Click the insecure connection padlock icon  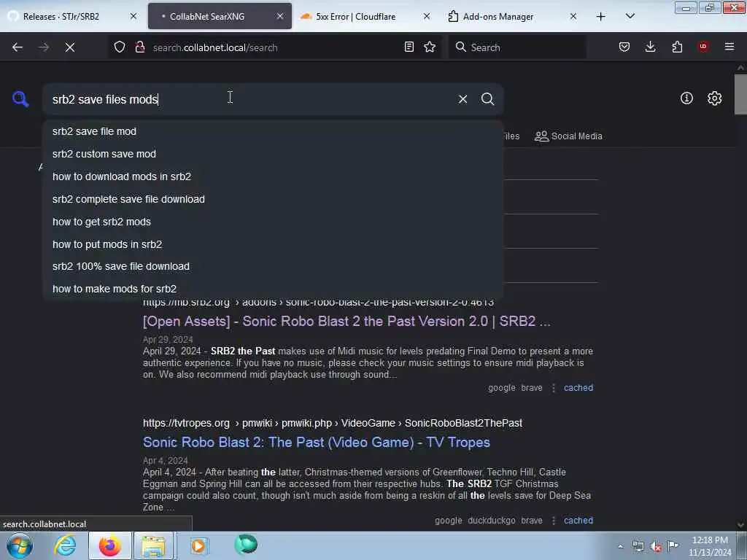(139, 47)
